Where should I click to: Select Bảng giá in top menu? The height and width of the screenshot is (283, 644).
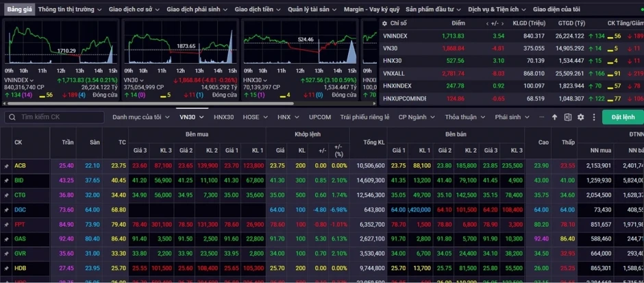[x=19, y=9]
